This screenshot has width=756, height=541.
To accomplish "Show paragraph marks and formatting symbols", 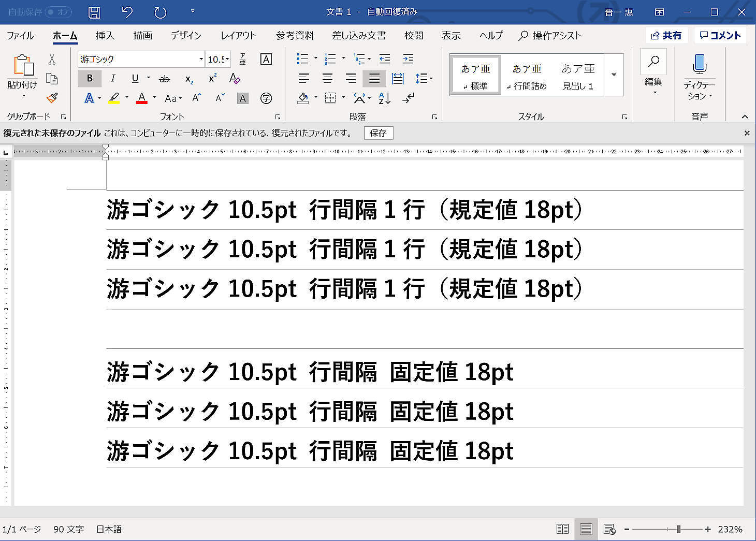I will click(409, 98).
